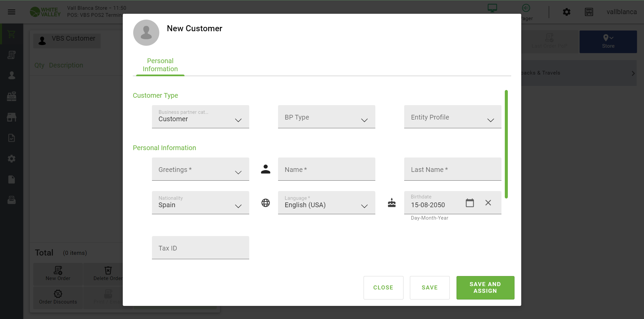This screenshot has height=319, width=644.
Task: Change the Nationality dropdown selection
Action: coord(200,203)
